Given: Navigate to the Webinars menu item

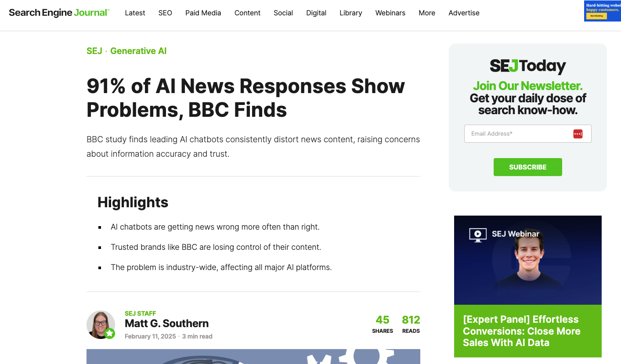Looking at the screenshot, I should [390, 13].
